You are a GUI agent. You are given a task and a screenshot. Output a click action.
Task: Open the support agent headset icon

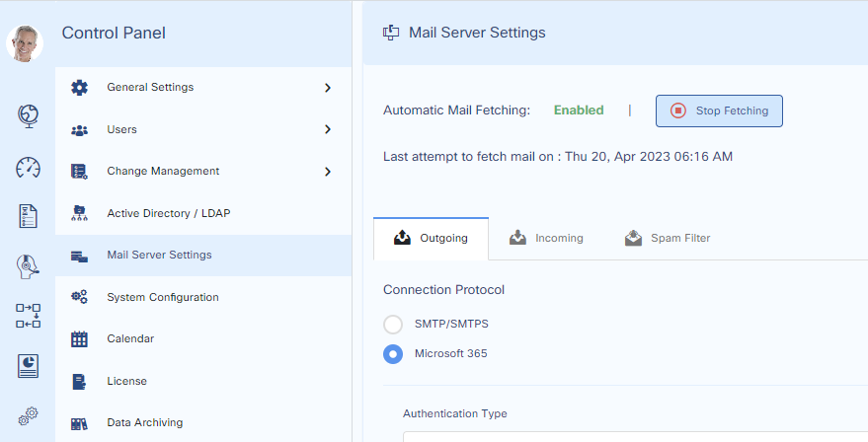click(x=28, y=266)
